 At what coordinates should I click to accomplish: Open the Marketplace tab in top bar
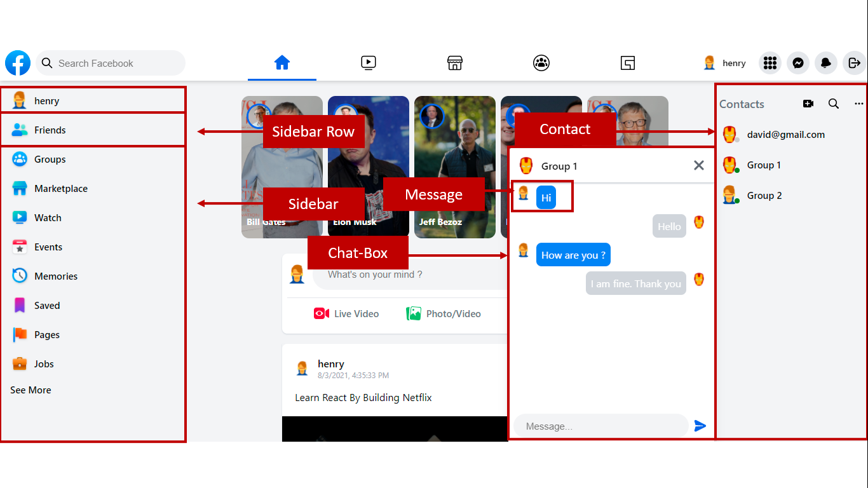click(454, 62)
